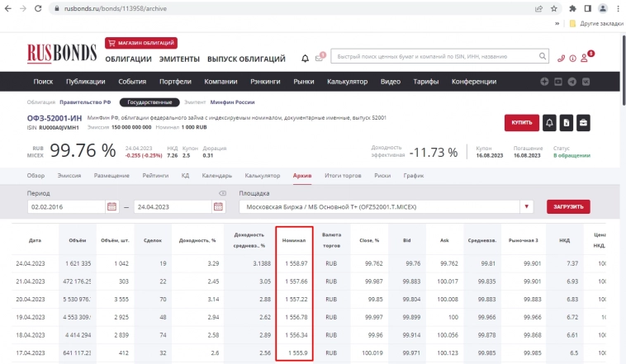626x364 pixels.
Task: Open the МАГАЗИН ОБЛИГАЦИЙ link
Action: tap(141, 43)
